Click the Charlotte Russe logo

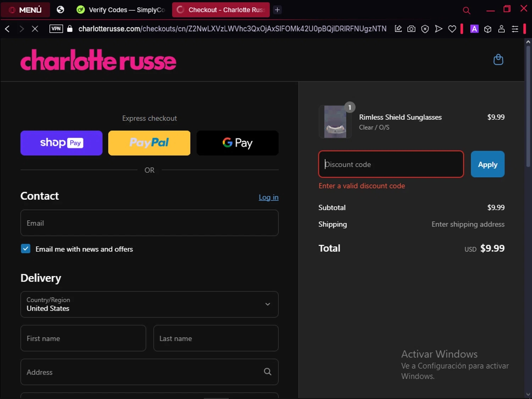pyautogui.click(x=98, y=60)
